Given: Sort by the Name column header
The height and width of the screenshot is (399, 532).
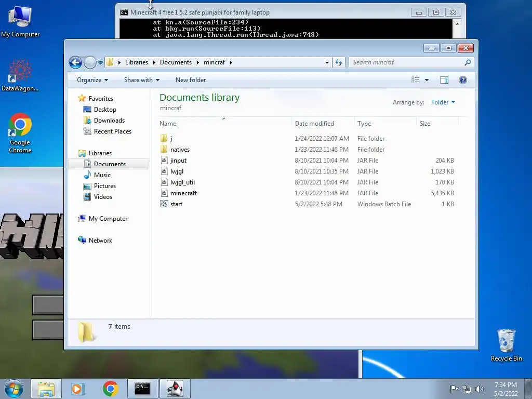Looking at the screenshot, I should [224, 124].
